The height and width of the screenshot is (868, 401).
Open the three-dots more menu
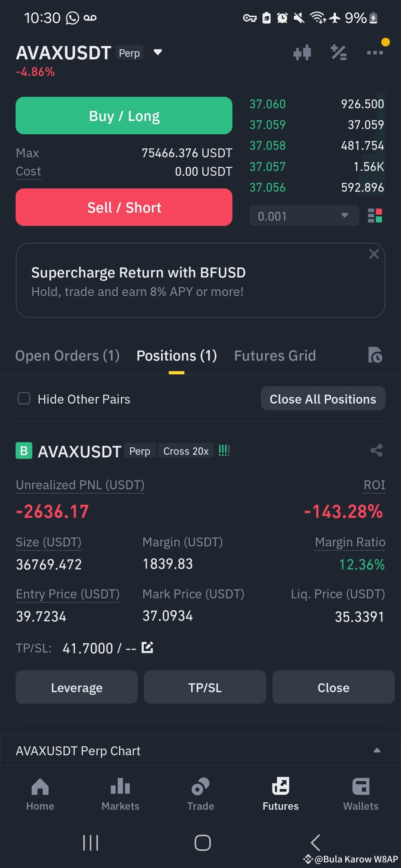pos(375,53)
